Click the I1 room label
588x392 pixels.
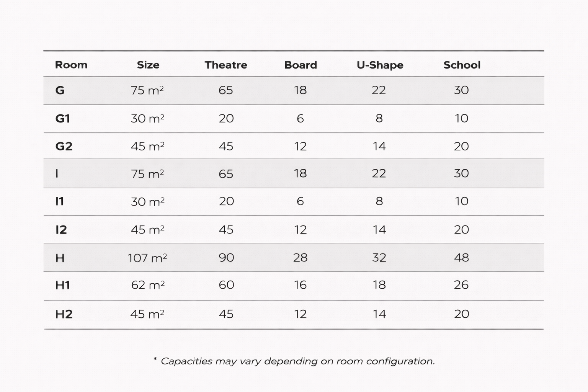[x=60, y=201]
